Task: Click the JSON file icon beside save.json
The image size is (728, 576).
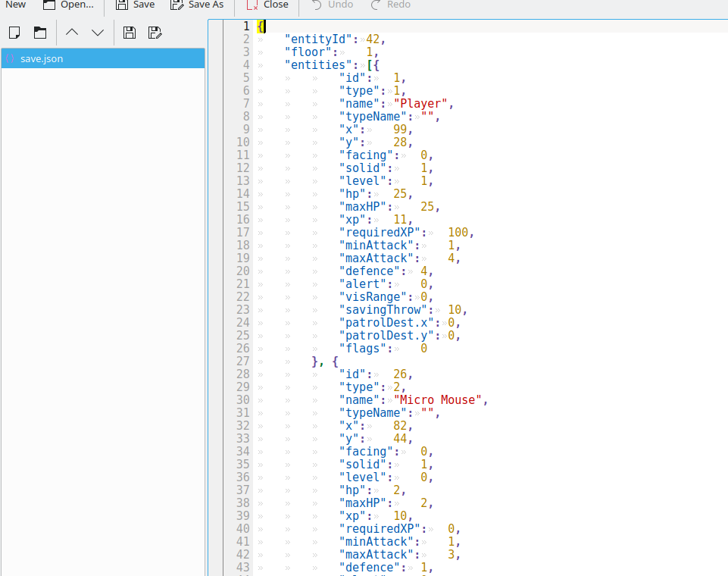Action: pyautogui.click(x=11, y=58)
